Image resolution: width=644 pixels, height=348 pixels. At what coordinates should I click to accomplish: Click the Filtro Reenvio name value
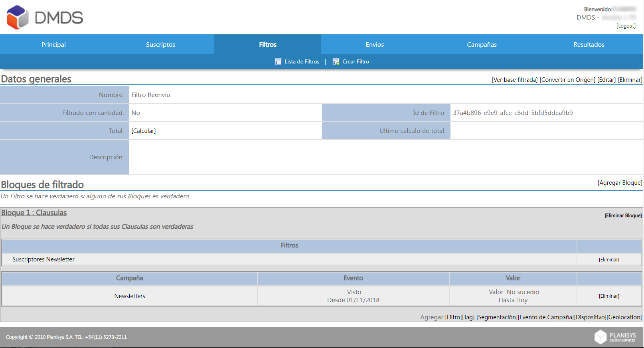point(151,95)
